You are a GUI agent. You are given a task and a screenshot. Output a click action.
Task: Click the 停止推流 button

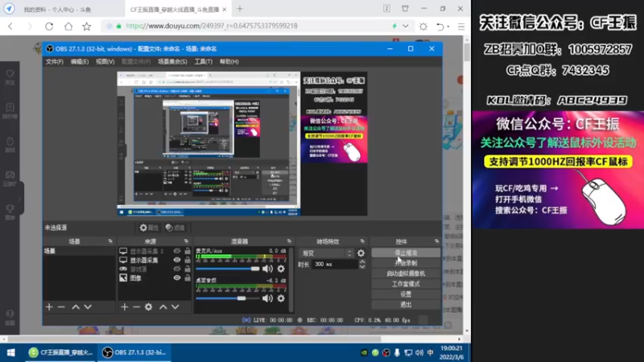pos(406,253)
